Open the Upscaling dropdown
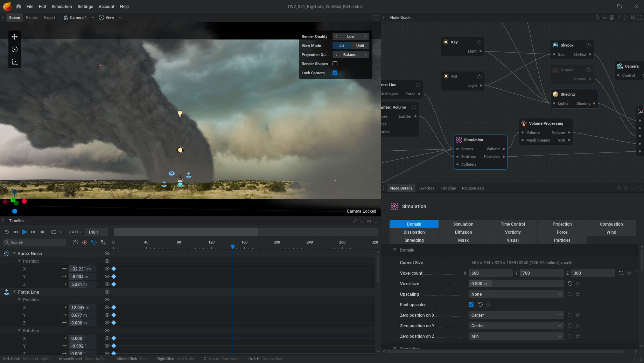 coord(516,294)
